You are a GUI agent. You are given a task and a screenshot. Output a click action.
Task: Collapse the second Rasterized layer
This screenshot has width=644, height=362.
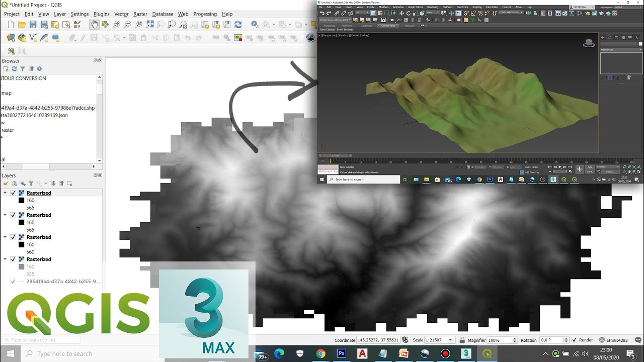pyautogui.click(x=5, y=215)
